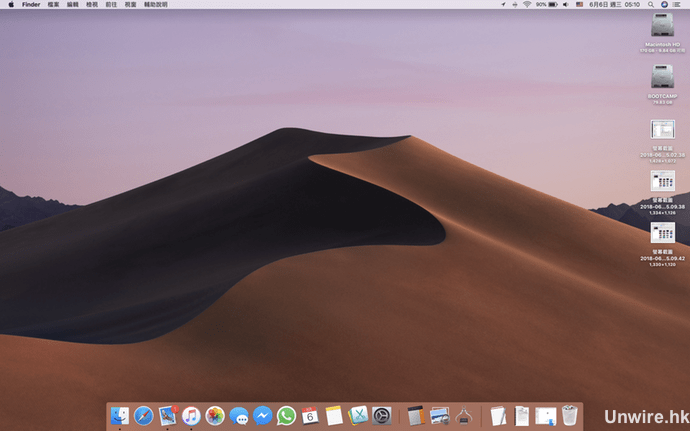This screenshot has width=690, height=431.
Task: Open the Calendar icon showing 6
Action: 310,416
